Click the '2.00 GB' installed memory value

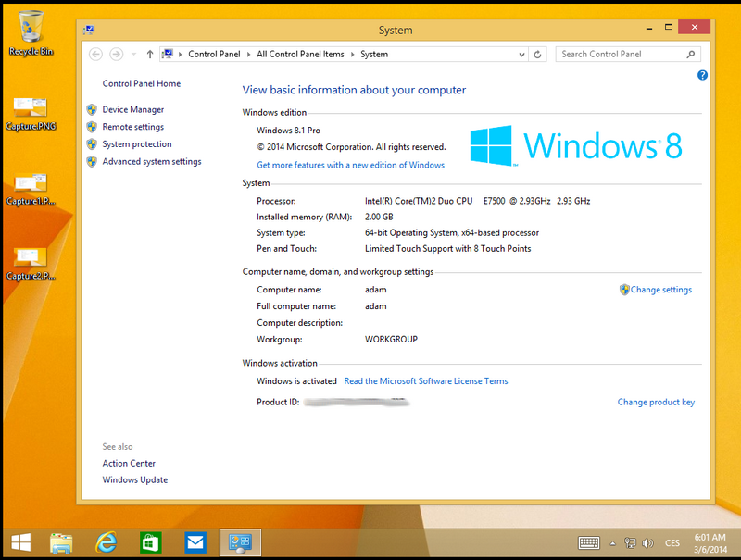point(379,217)
